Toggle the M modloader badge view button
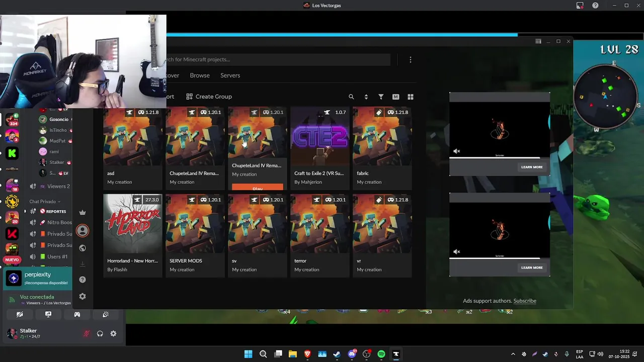 pos(395,97)
